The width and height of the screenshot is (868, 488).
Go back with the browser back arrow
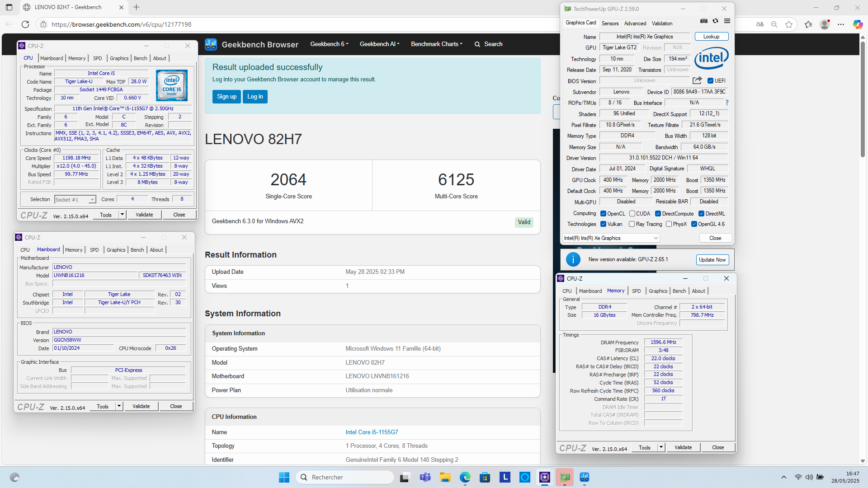9,24
